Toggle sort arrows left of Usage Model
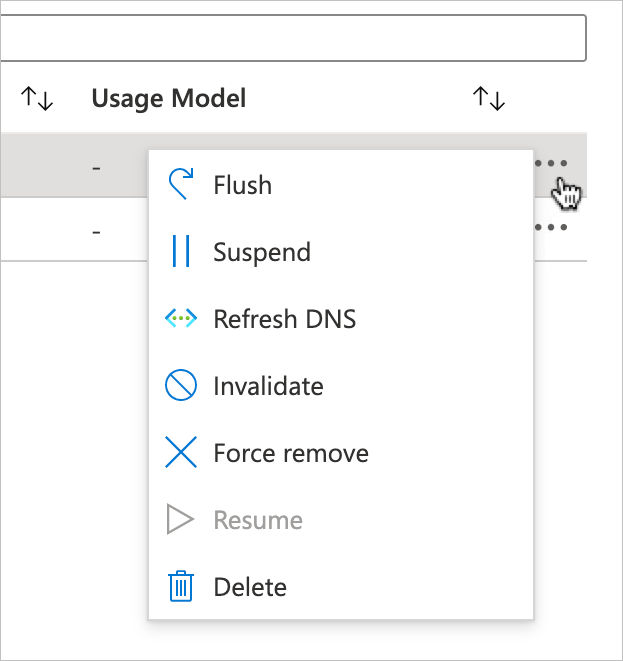This screenshot has height=661, width=623. (x=36, y=98)
